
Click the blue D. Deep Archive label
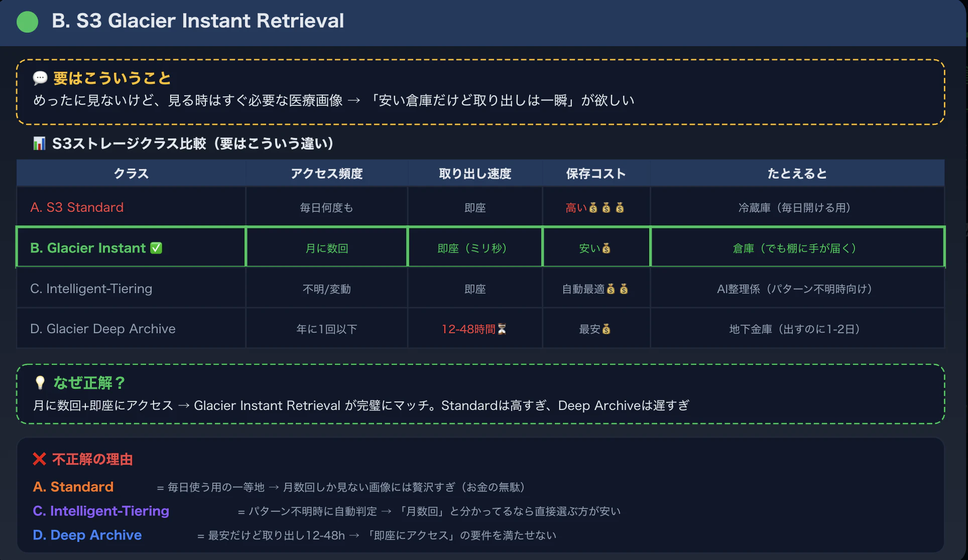[87, 535]
